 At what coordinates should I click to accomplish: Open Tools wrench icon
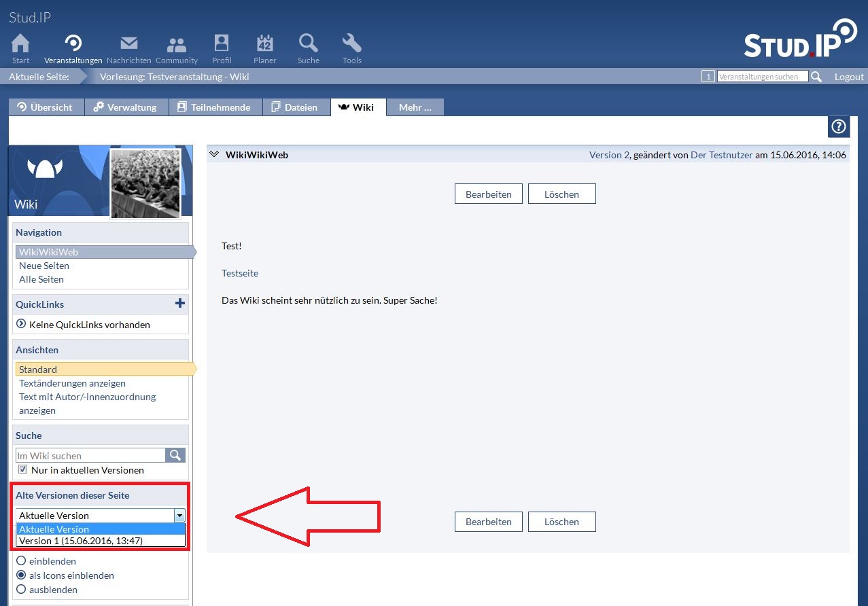click(351, 45)
